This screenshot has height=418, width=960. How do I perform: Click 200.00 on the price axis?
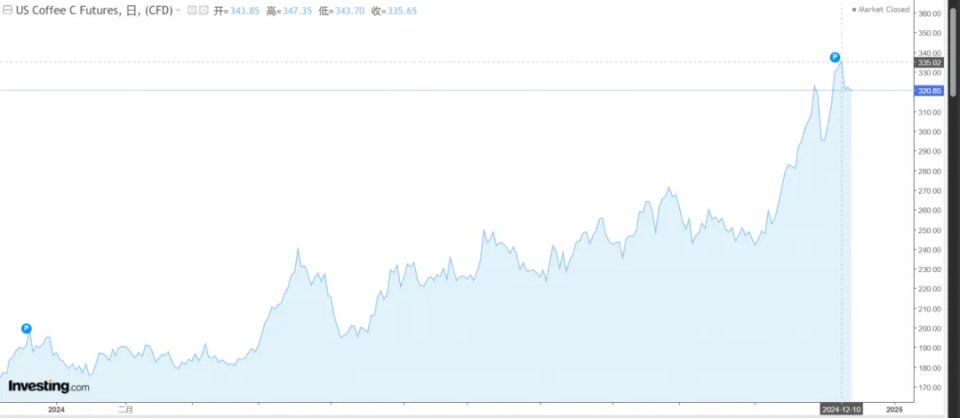[x=929, y=329]
